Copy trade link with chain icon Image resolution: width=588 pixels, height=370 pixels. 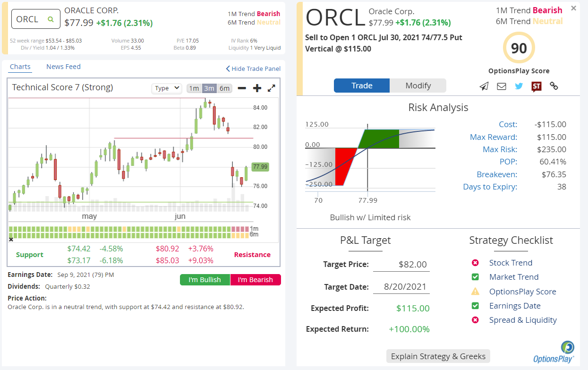[x=554, y=86]
